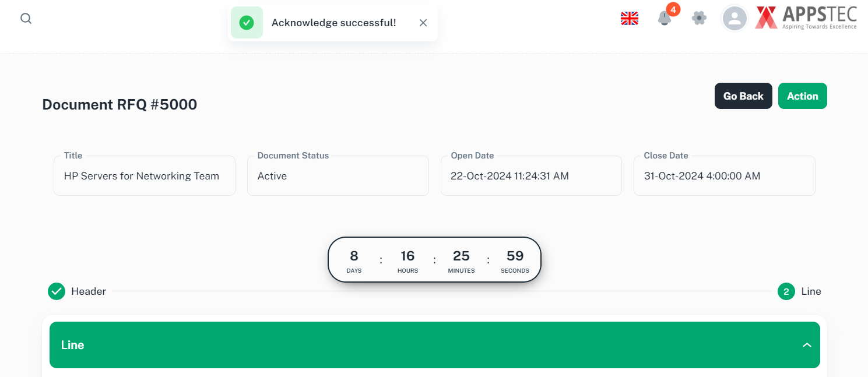The width and height of the screenshot is (868, 377).
Task: Collapse the Line section using the chevron
Action: 807,345
